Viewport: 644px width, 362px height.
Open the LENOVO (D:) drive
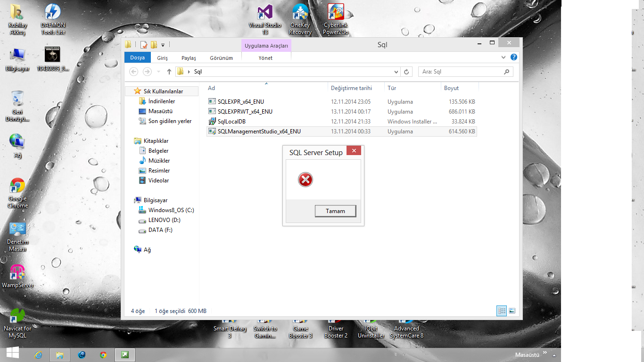pyautogui.click(x=159, y=220)
